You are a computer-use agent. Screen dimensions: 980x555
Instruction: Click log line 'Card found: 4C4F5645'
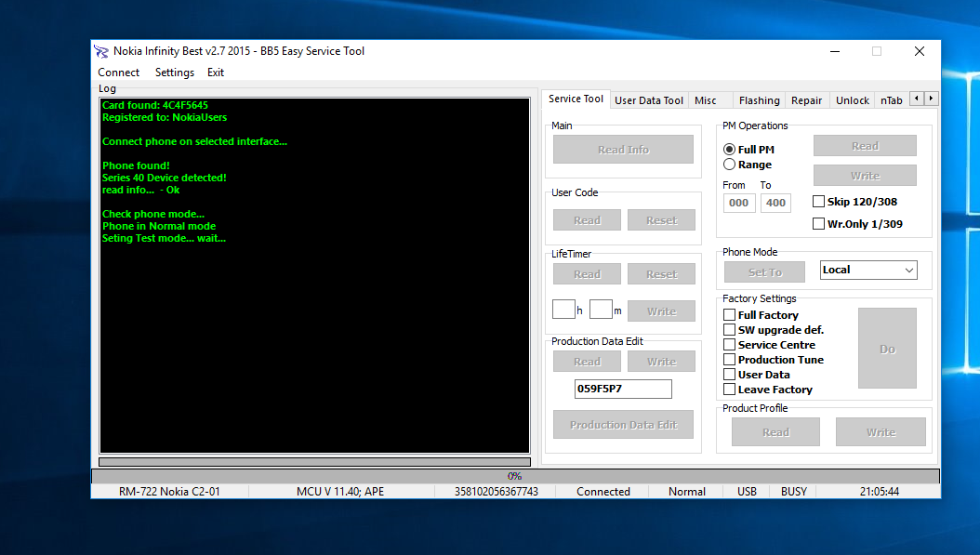point(155,105)
